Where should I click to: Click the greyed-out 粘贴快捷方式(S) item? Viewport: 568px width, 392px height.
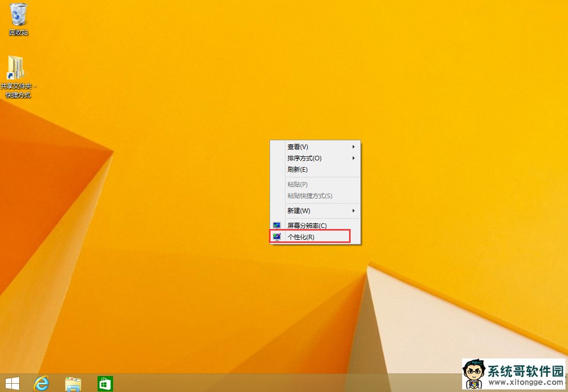click(310, 196)
